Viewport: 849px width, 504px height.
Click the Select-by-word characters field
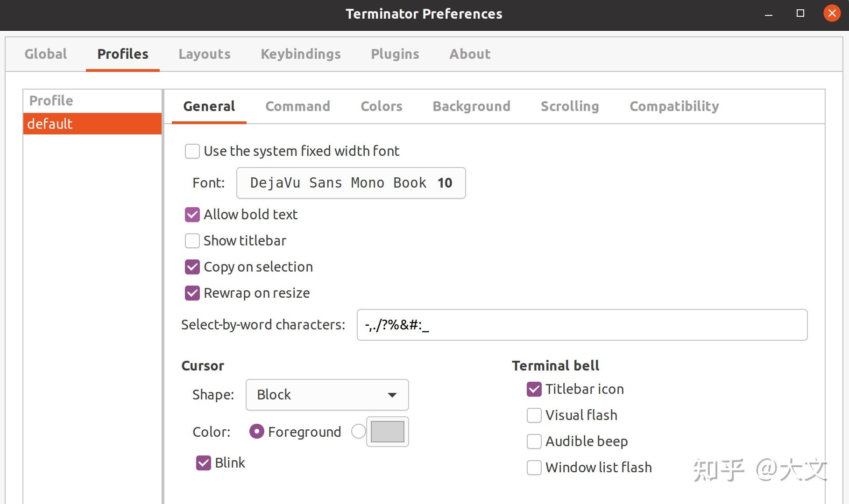tap(582, 325)
